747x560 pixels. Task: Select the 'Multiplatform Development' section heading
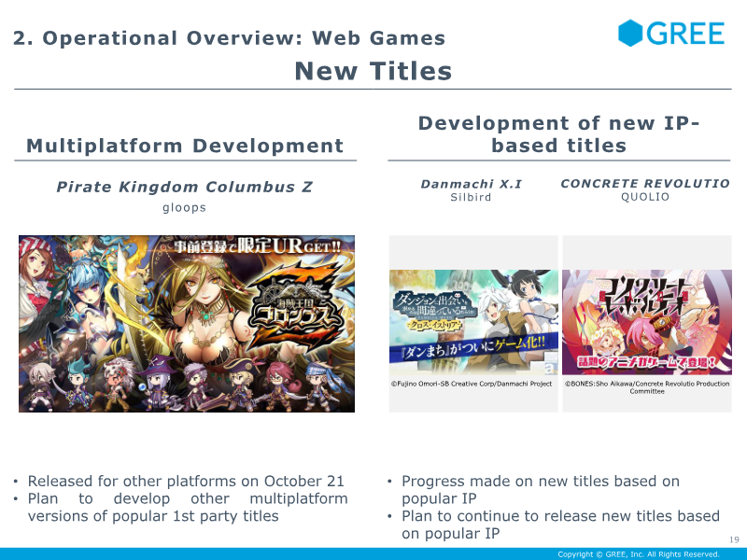point(185,146)
